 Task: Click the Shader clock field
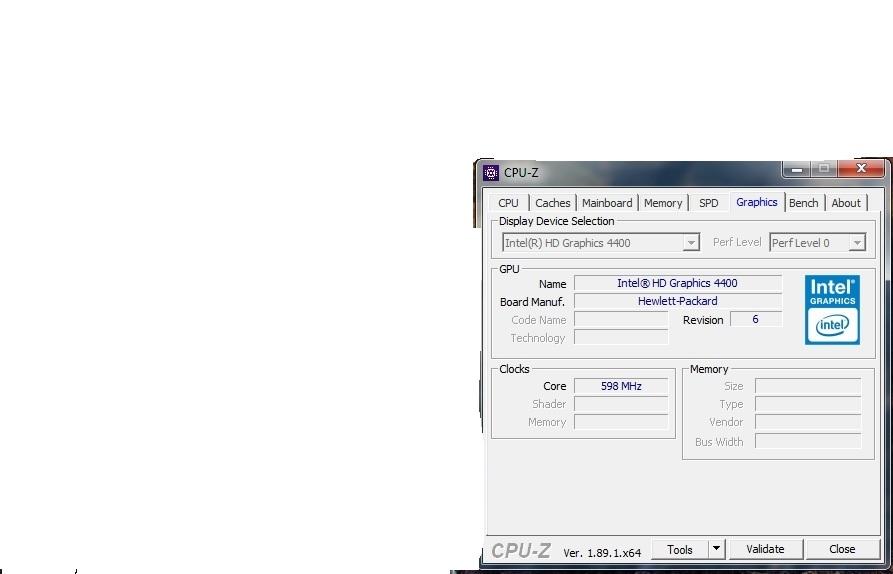pyautogui.click(x=621, y=404)
